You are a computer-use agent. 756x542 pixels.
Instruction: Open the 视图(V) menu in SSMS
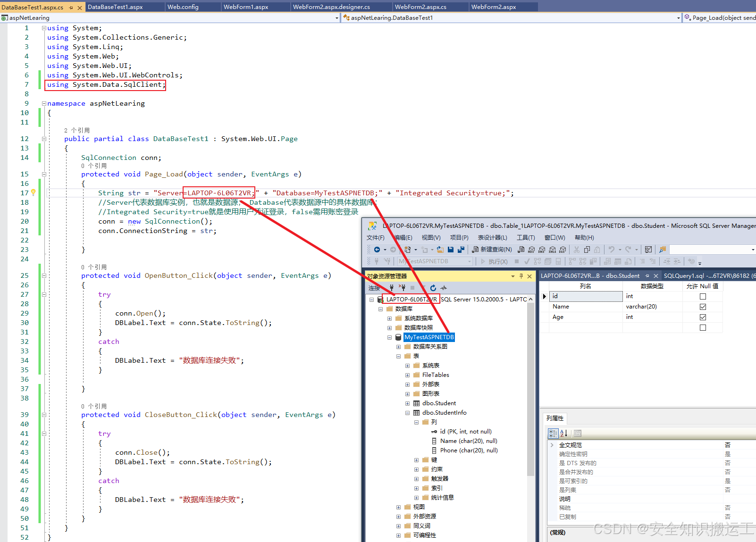pyautogui.click(x=431, y=238)
